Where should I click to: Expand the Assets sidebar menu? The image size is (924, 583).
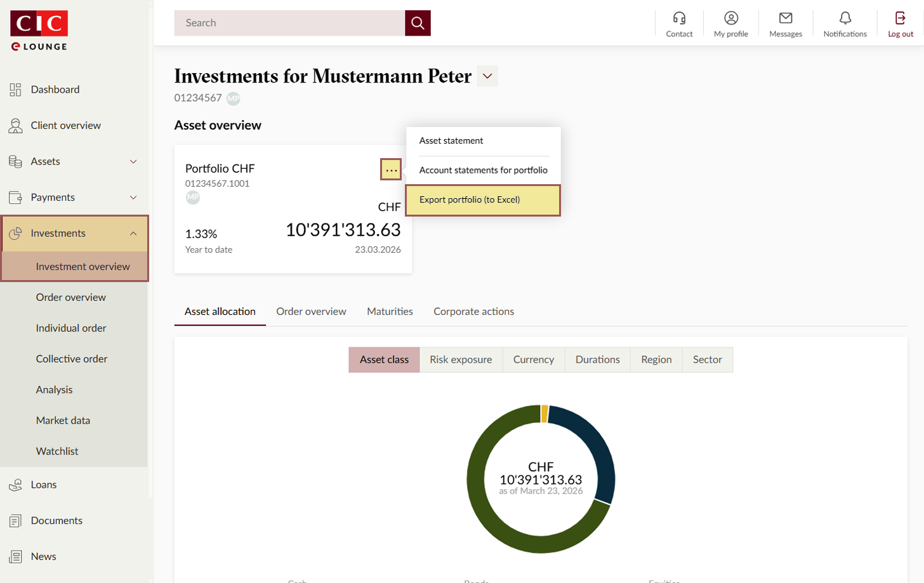pyautogui.click(x=75, y=161)
